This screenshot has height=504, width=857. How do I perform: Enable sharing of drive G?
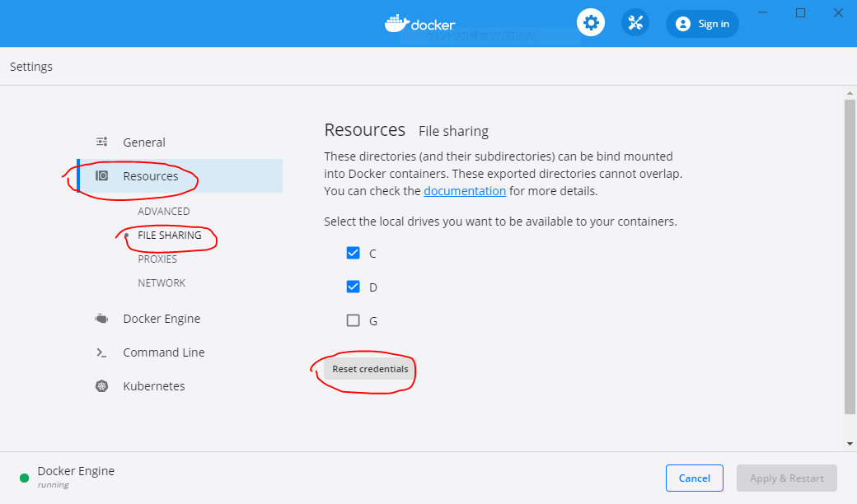[x=354, y=320]
